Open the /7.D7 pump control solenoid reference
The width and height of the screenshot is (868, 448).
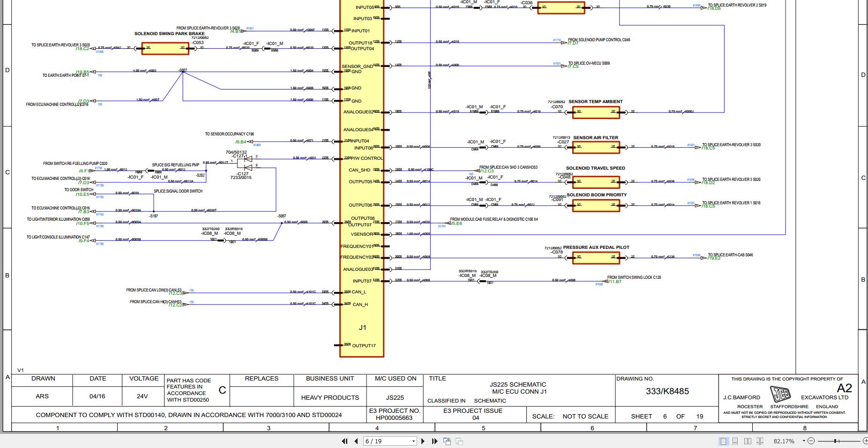[572, 43]
